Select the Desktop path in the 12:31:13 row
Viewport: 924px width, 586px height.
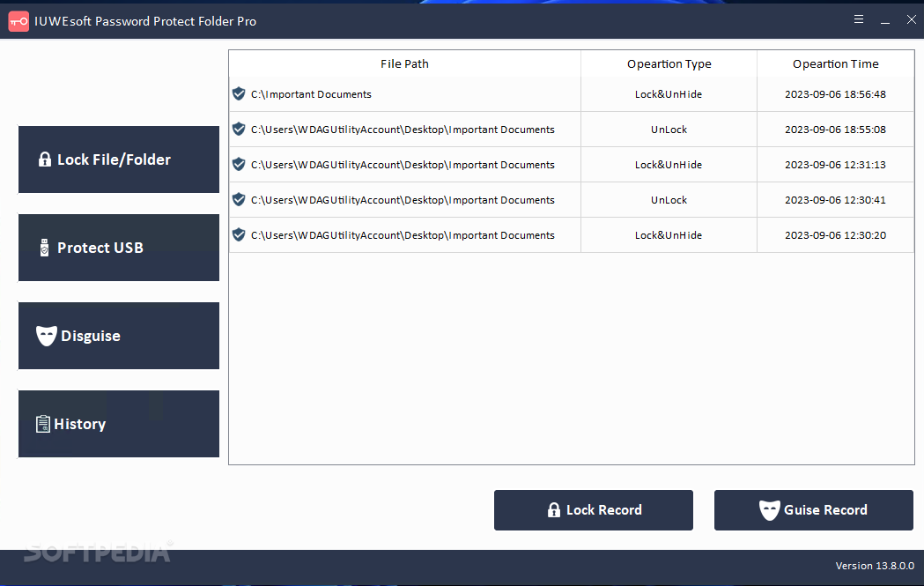[403, 165]
